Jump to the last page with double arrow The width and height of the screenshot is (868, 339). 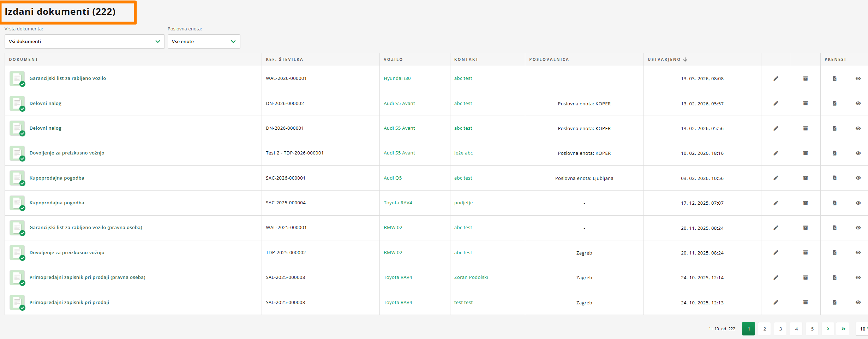point(843,329)
